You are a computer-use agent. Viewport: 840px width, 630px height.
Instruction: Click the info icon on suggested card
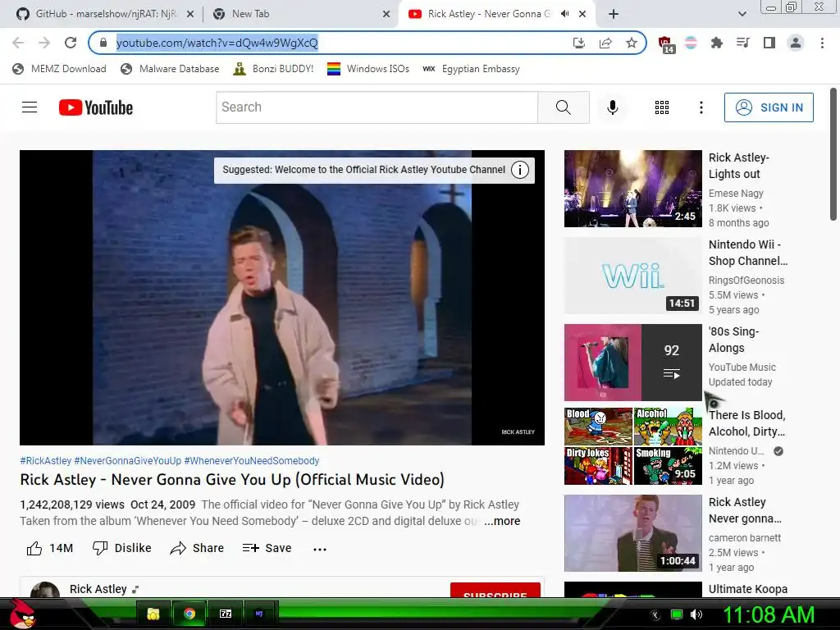(519, 170)
